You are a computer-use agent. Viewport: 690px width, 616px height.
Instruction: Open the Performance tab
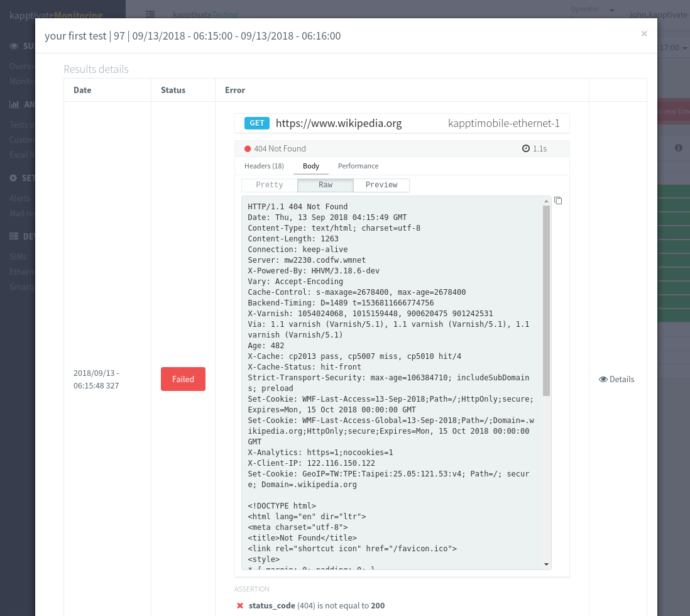[x=358, y=166]
